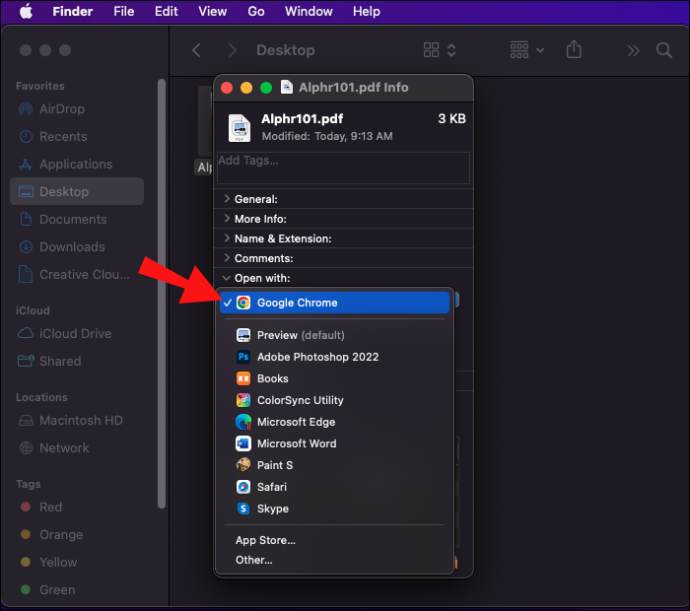690x611 pixels.
Task: Click the Share toolbar icon
Action: click(574, 49)
